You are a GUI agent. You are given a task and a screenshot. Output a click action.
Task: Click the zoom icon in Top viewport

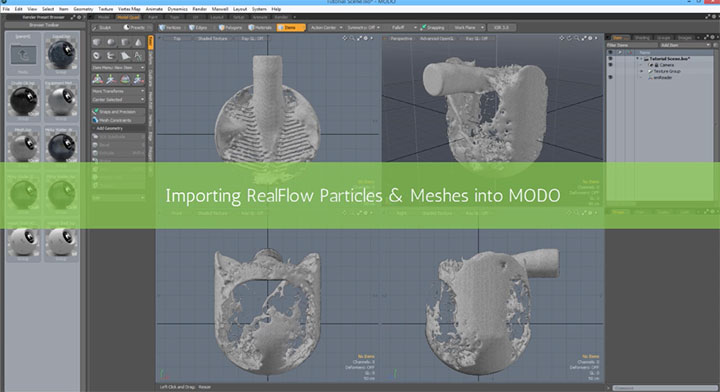[352, 39]
